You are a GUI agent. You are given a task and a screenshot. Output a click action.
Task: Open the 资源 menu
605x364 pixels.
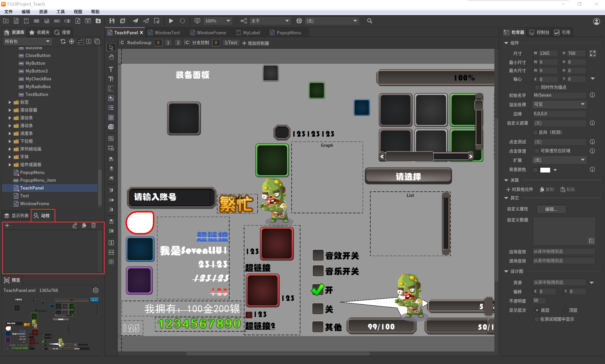[x=43, y=12]
